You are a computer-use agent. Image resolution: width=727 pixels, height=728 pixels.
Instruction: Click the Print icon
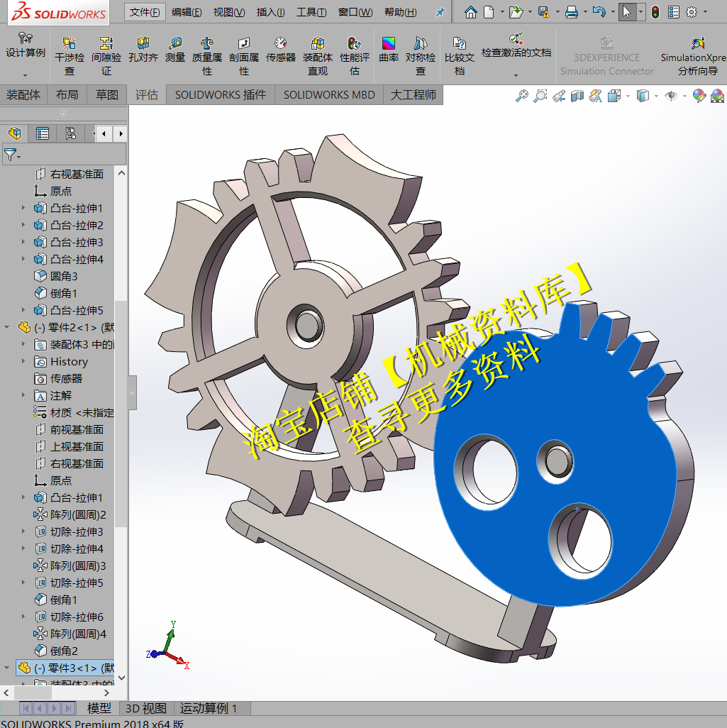coord(572,12)
